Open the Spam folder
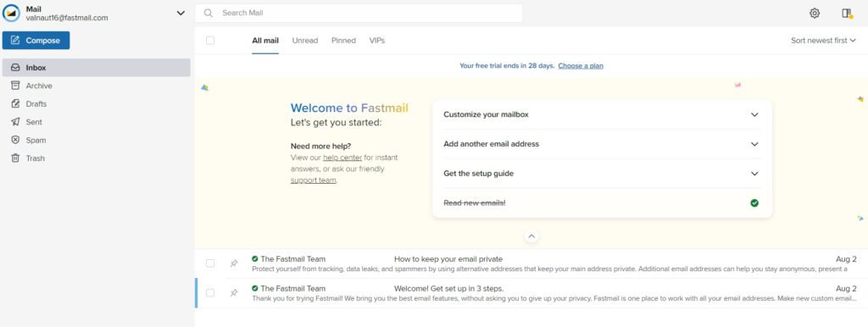868x327 pixels. tap(97, 141)
